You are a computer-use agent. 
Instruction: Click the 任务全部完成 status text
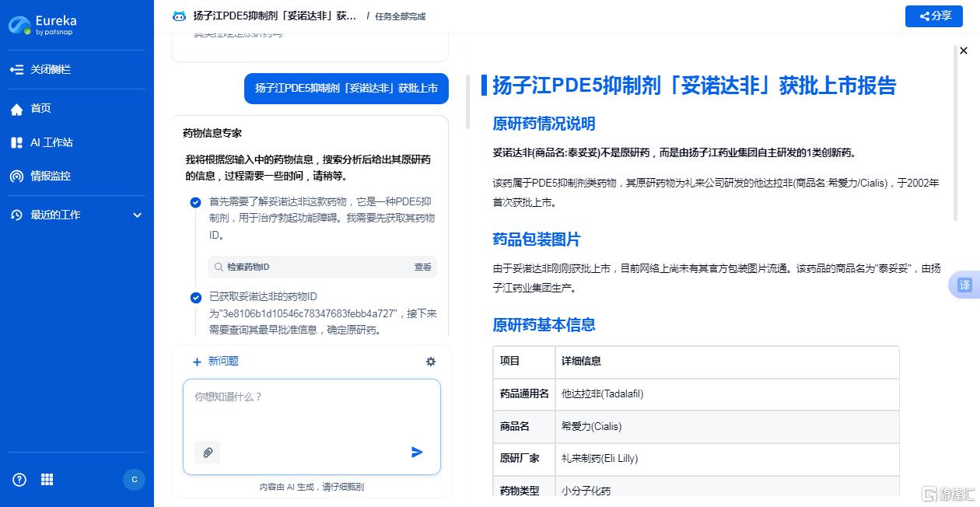[x=401, y=16]
